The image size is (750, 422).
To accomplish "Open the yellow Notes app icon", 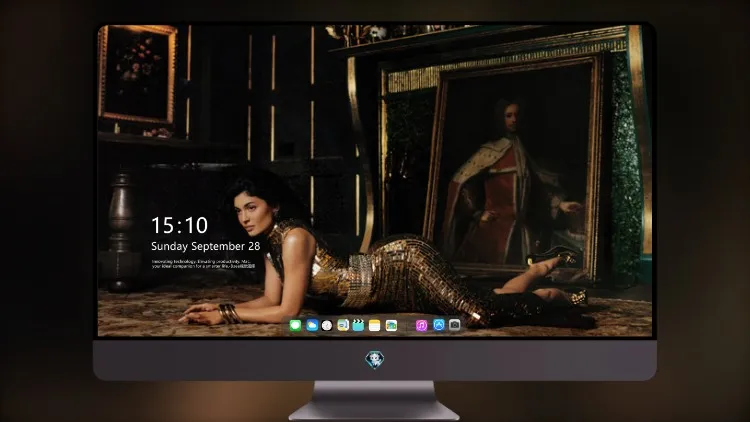I will (x=375, y=325).
